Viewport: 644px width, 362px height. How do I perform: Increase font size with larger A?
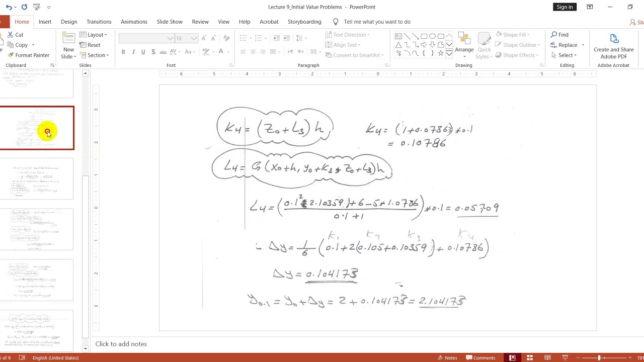point(204,38)
